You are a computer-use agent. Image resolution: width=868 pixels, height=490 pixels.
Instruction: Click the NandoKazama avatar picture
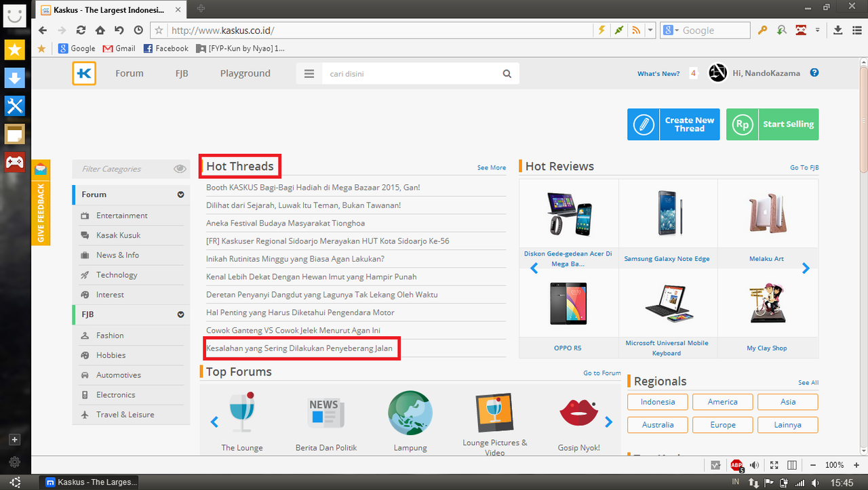pyautogui.click(x=717, y=73)
